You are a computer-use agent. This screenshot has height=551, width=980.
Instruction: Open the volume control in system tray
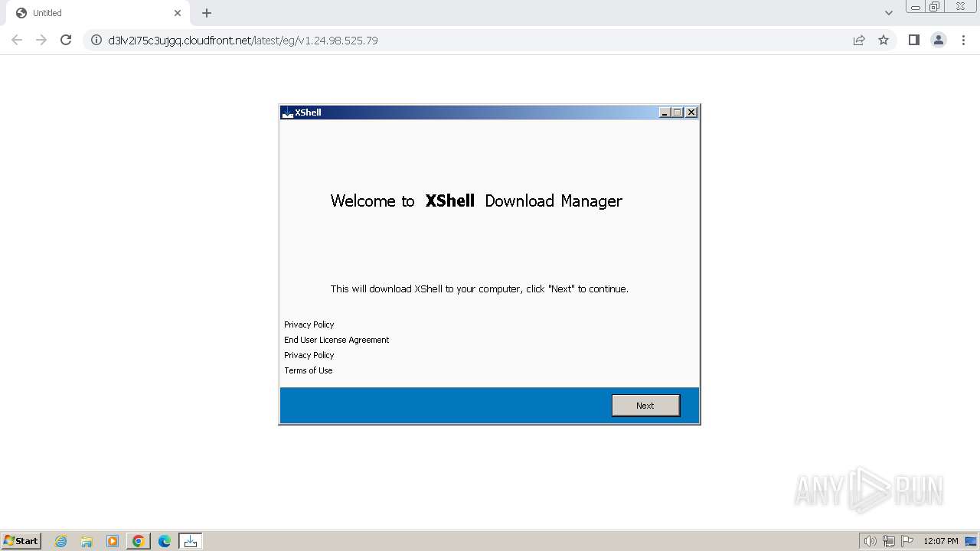(870, 541)
